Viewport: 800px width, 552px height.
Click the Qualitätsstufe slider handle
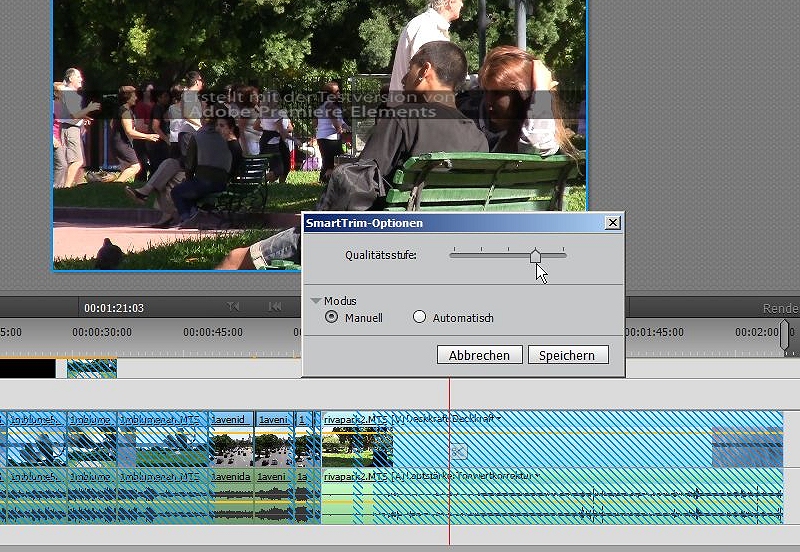tap(535, 256)
